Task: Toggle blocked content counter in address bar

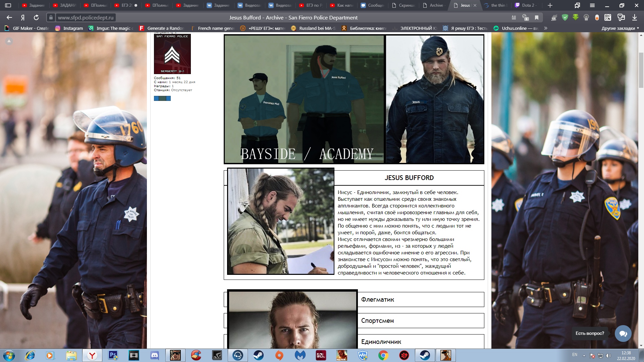Action: 525,17
